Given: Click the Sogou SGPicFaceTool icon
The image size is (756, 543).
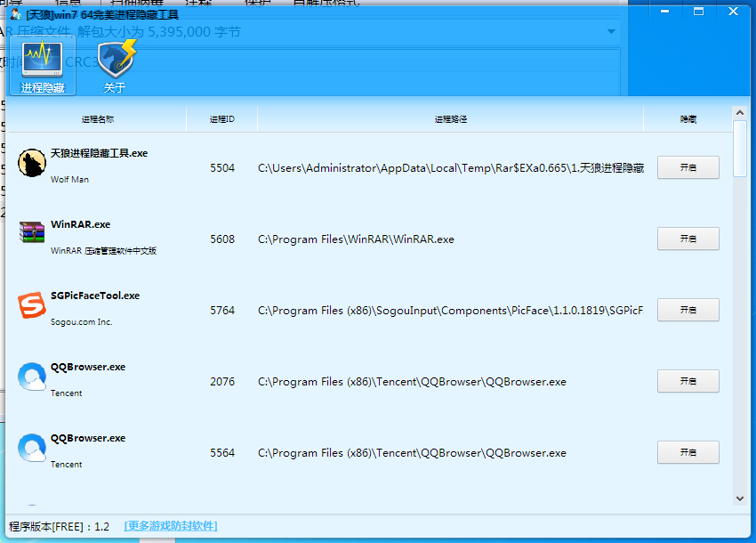Looking at the screenshot, I should (32, 304).
